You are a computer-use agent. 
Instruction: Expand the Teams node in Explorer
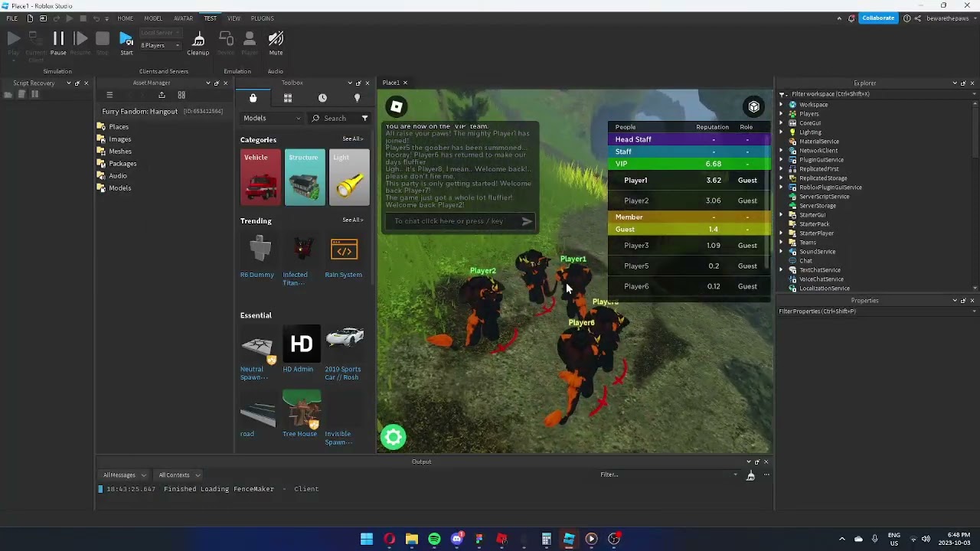pyautogui.click(x=782, y=243)
